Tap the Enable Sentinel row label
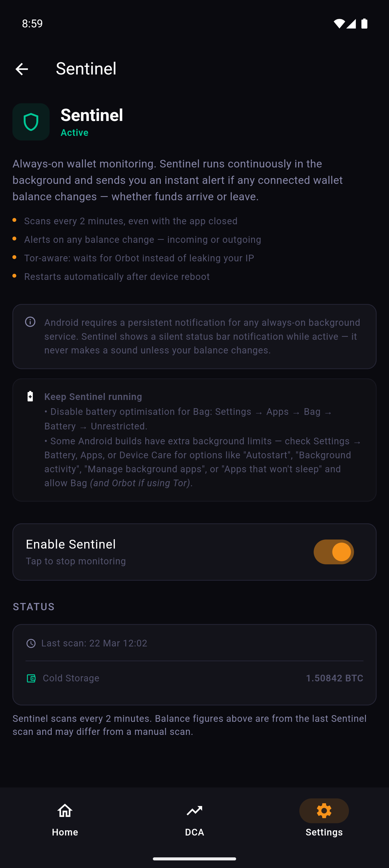This screenshot has height=868, width=389. [x=71, y=544]
